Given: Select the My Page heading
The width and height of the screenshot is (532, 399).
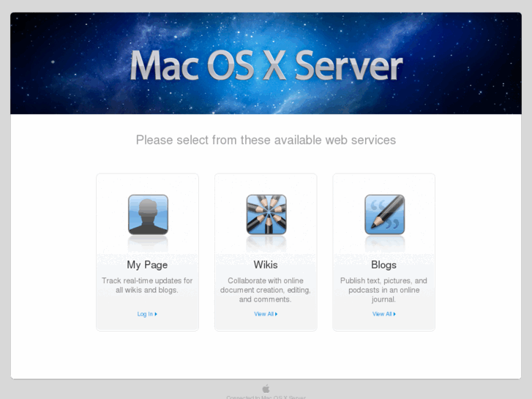Looking at the screenshot, I should click(147, 265).
